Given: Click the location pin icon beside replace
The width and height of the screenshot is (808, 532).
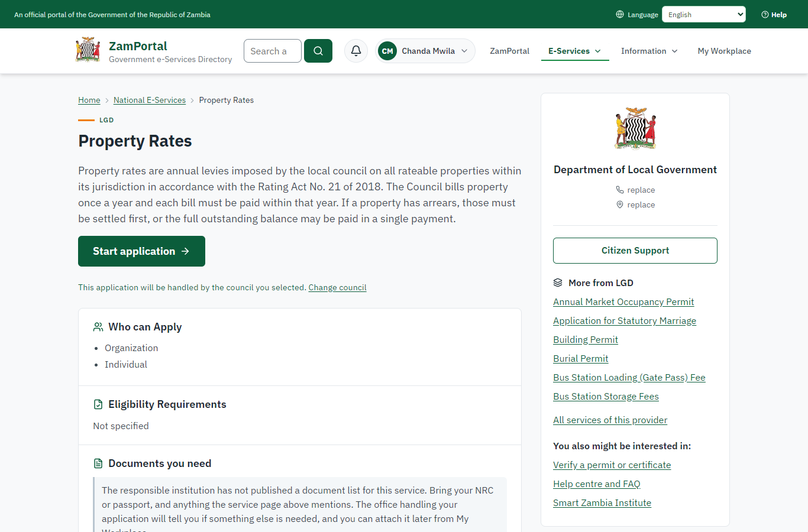Looking at the screenshot, I should (620, 205).
